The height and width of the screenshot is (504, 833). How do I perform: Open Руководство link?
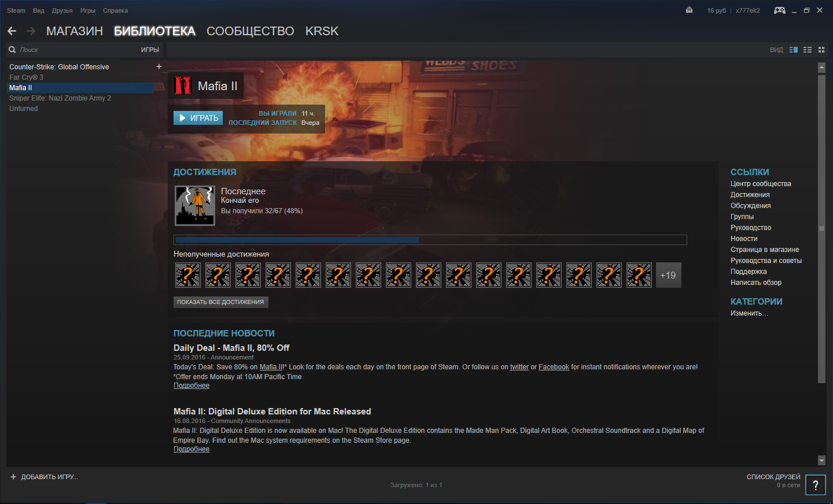[751, 228]
